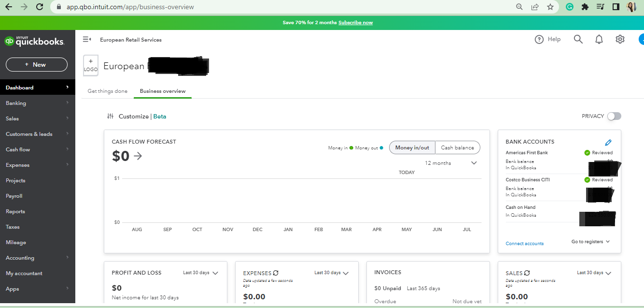
Task: Refresh the Sales card data
Action: (x=527, y=273)
